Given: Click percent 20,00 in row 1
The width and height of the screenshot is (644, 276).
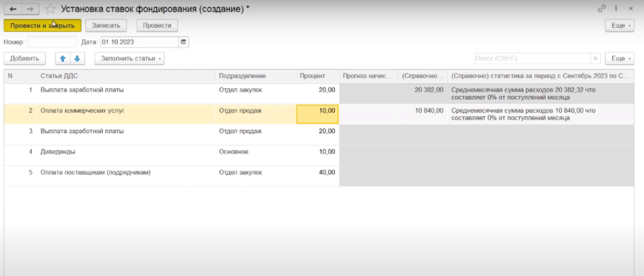Looking at the screenshot, I should pyautogui.click(x=318, y=93).
